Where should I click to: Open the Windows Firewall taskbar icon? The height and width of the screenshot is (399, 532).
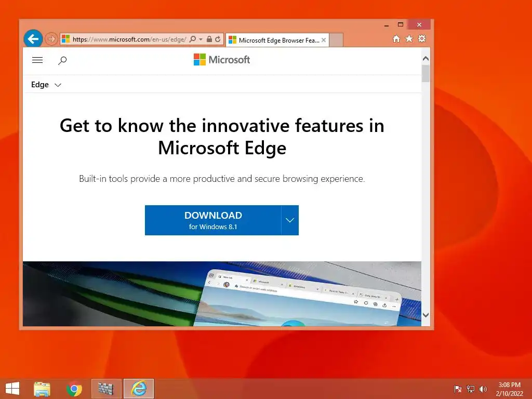pyautogui.click(x=106, y=389)
